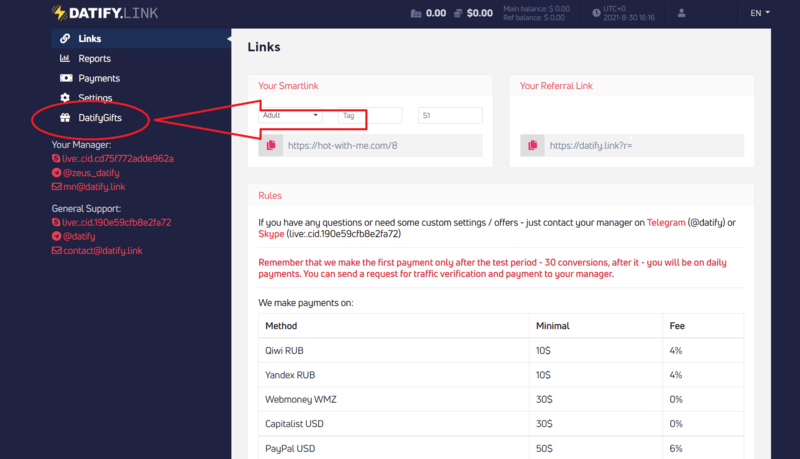Click the envelope icon beside mn@datify.link
This screenshot has height=459, width=800.
pyautogui.click(x=57, y=187)
